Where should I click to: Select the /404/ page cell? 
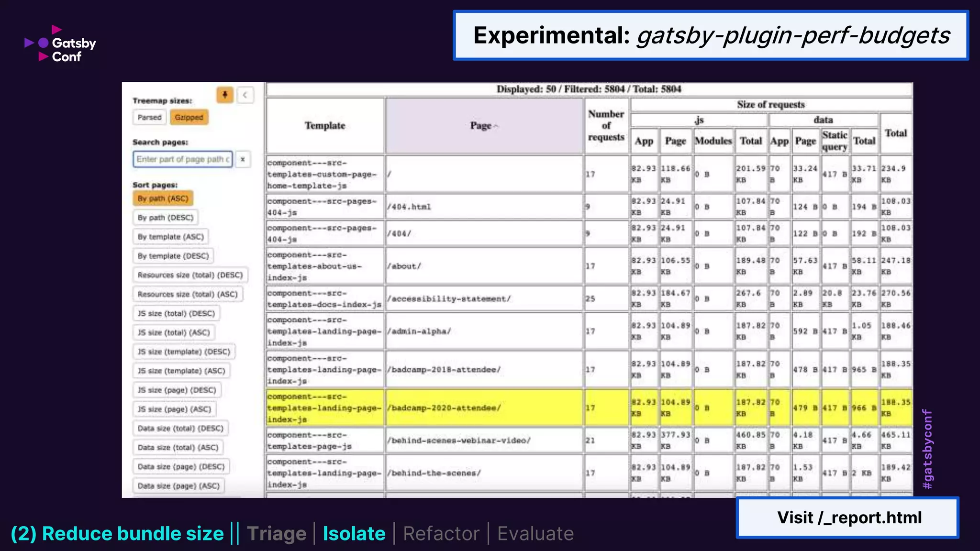(x=484, y=234)
